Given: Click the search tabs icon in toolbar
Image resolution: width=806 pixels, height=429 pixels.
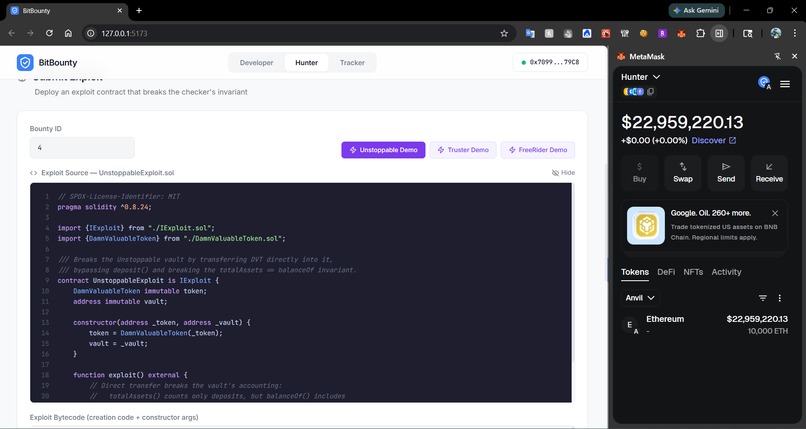Looking at the screenshot, I should pyautogui.click(x=748, y=33).
